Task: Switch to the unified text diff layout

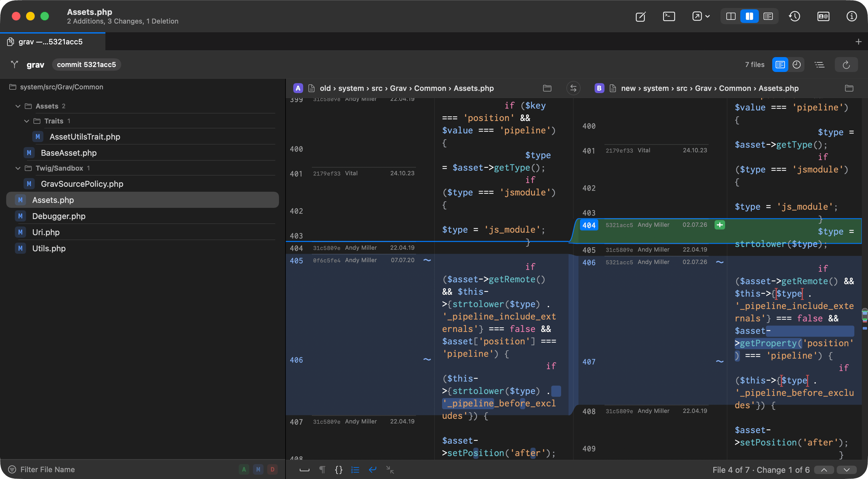Action: pos(768,16)
